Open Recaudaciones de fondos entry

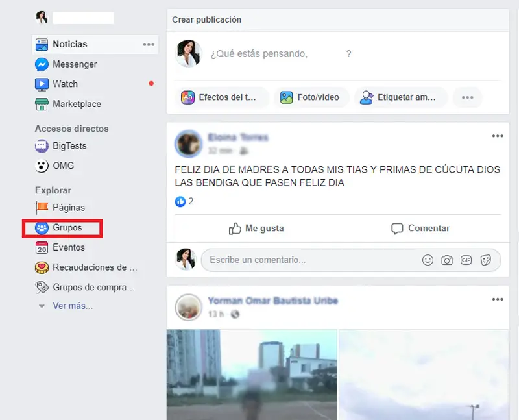[95, 267]
